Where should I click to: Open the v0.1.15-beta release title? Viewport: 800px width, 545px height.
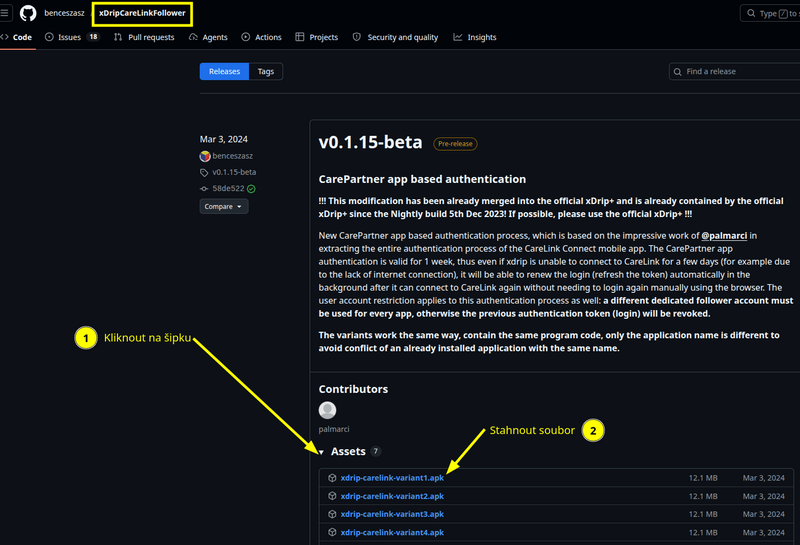[x=370, y=142]
